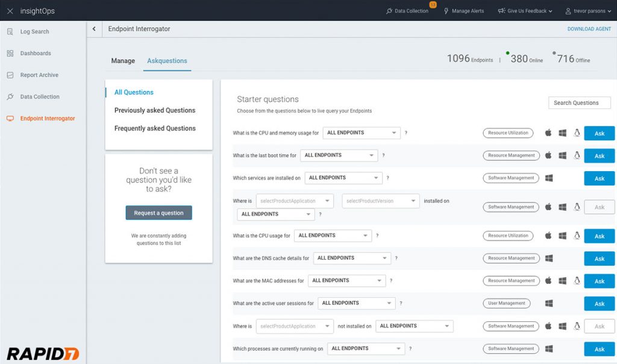This screenshot has width=617, height=364.
Task: Click the Resource Management tag on DNS cache row
Action: tap(511, 258)
